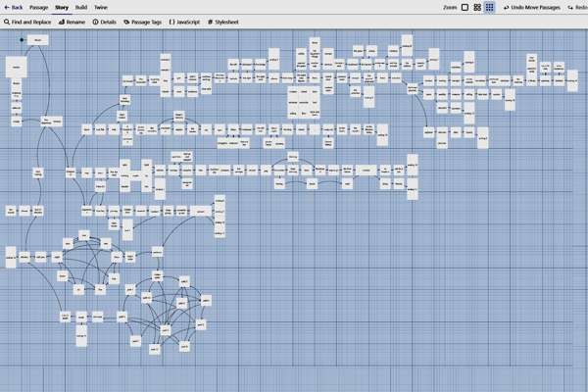The height and width of the screenshot is (392, 588).
Task: Open the story JavaScript editor
Action: coord(185,21)
